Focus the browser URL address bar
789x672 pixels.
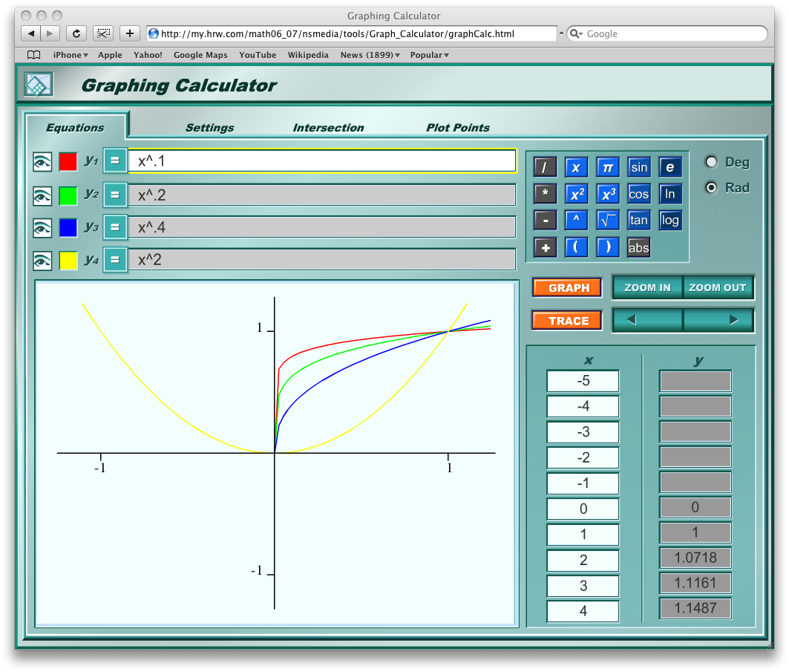click(353, 33)
